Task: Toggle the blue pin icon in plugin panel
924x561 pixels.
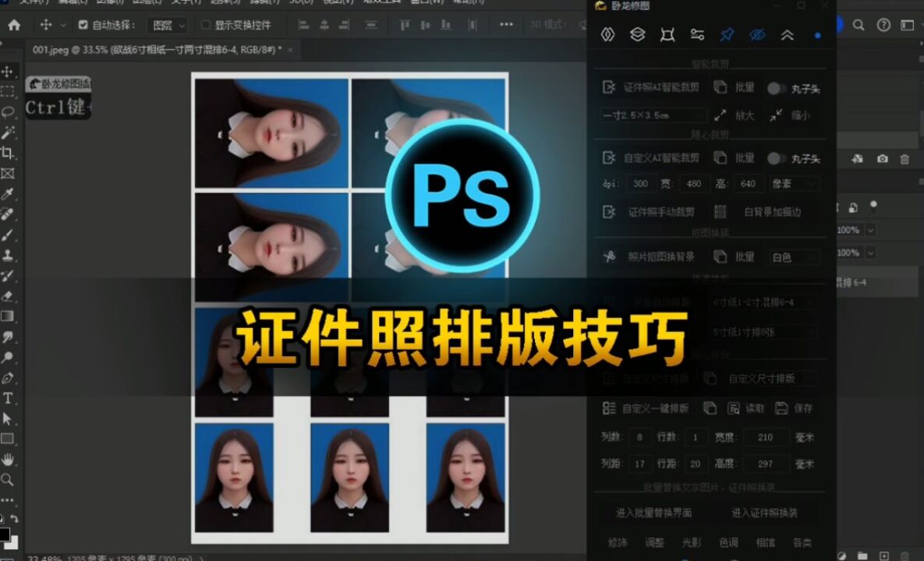Action: pos(727,35)
